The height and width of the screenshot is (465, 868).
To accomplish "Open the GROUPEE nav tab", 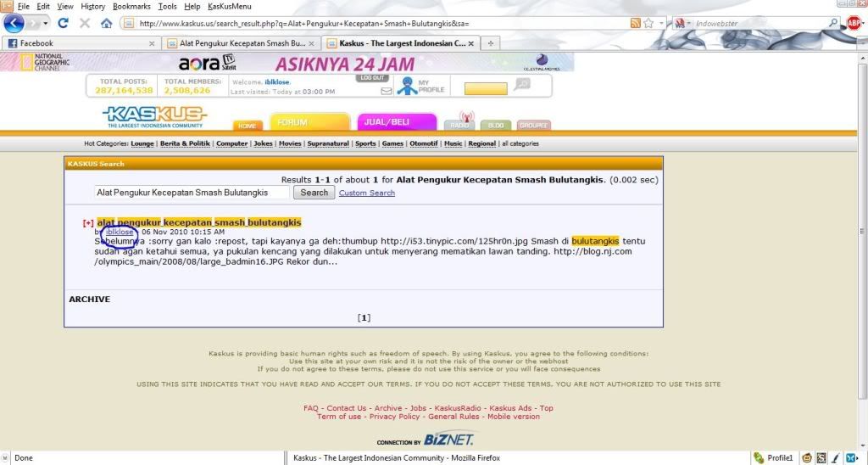I will pos(534,126).
